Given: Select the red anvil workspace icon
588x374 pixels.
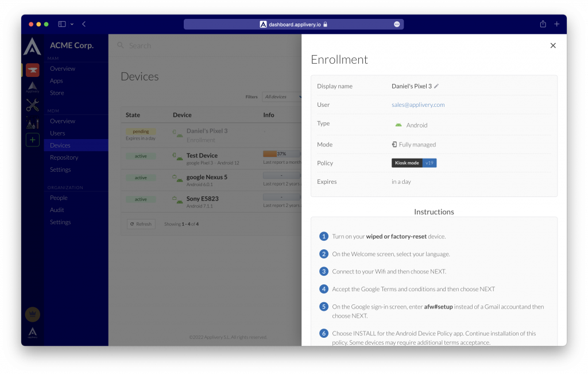Looking at the screenshot, I should (x=33, y=70).
